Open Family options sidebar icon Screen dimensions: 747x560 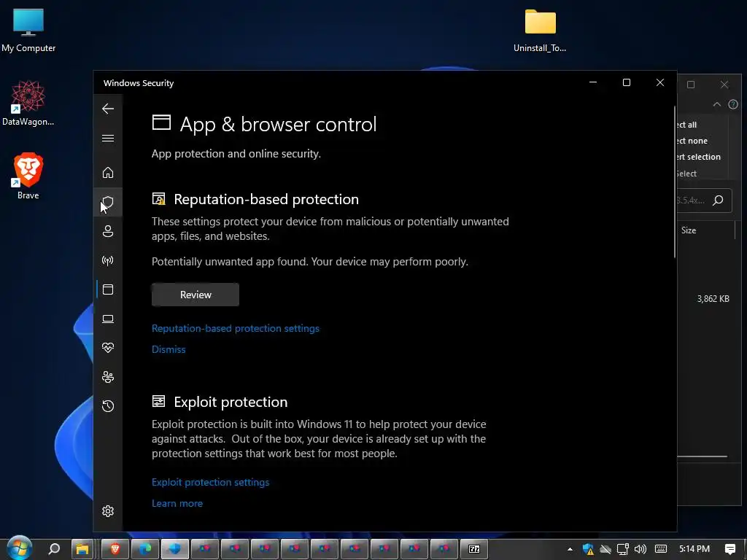coord(108,377)
